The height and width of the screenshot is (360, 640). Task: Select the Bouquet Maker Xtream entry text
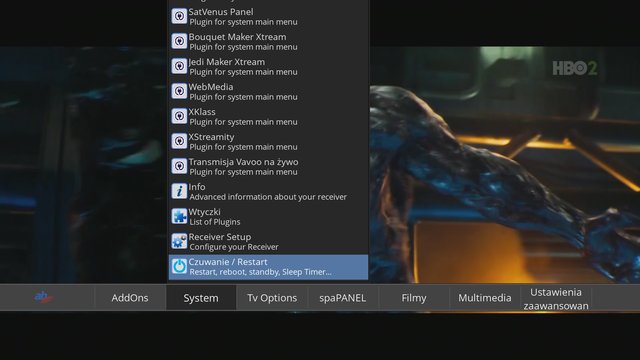(x=237, y=37)
